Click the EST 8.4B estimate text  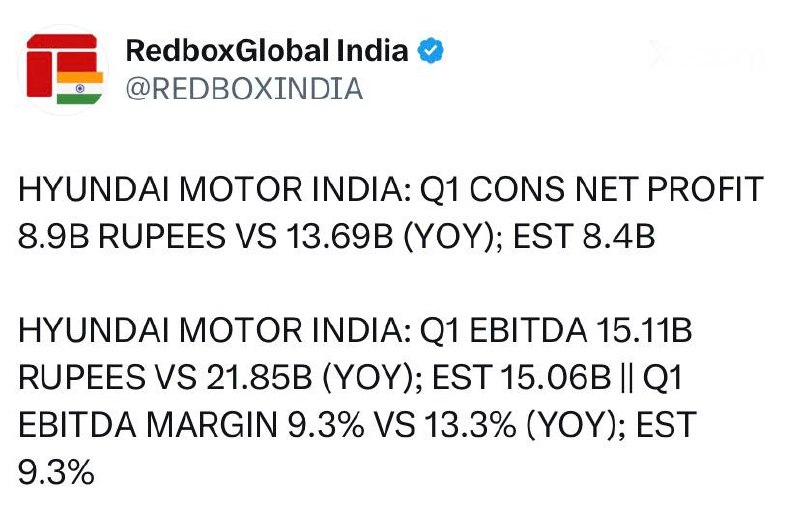tap(584, 237)
